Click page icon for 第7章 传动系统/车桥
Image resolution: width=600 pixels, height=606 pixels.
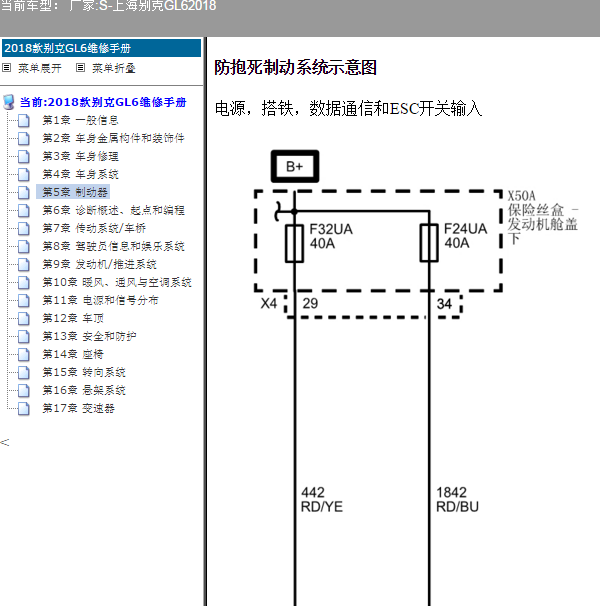tap(24, 228)
